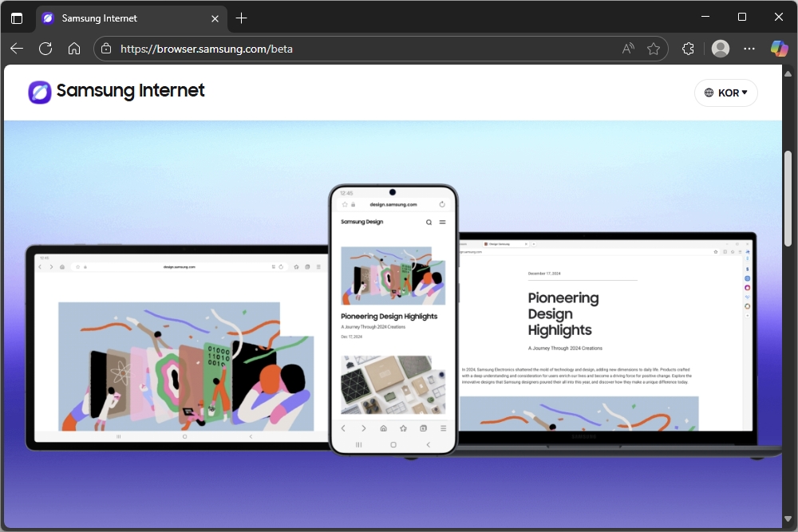Open Settings and more ellipsis menu

pos(749,49)
